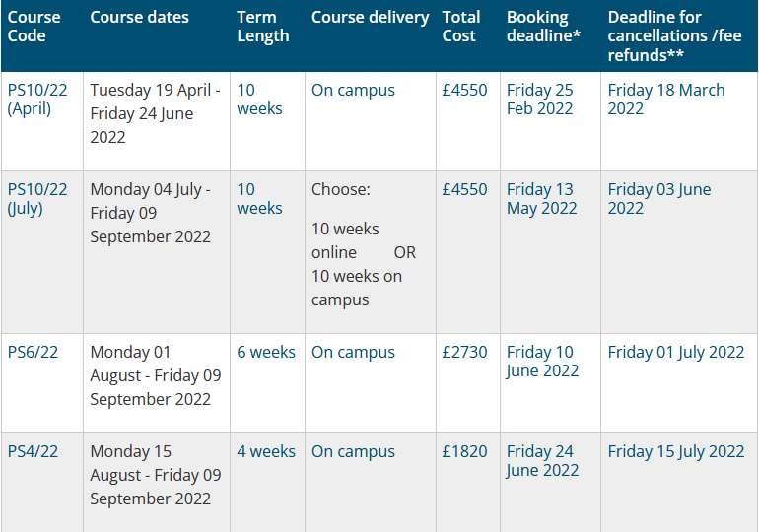Click the Booking deadline column header
759x532 pixels.
pyautogui.click(x=543, y=27)
